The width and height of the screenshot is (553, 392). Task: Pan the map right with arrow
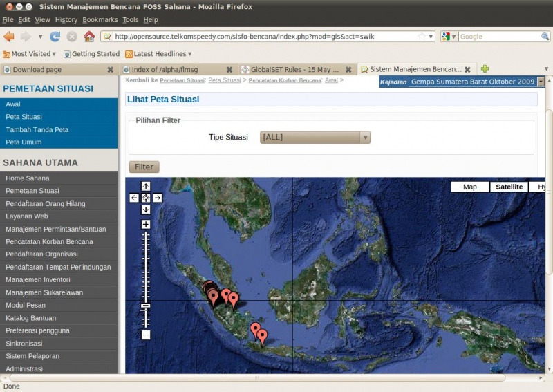pyautogui.click(x=158, y=198)
